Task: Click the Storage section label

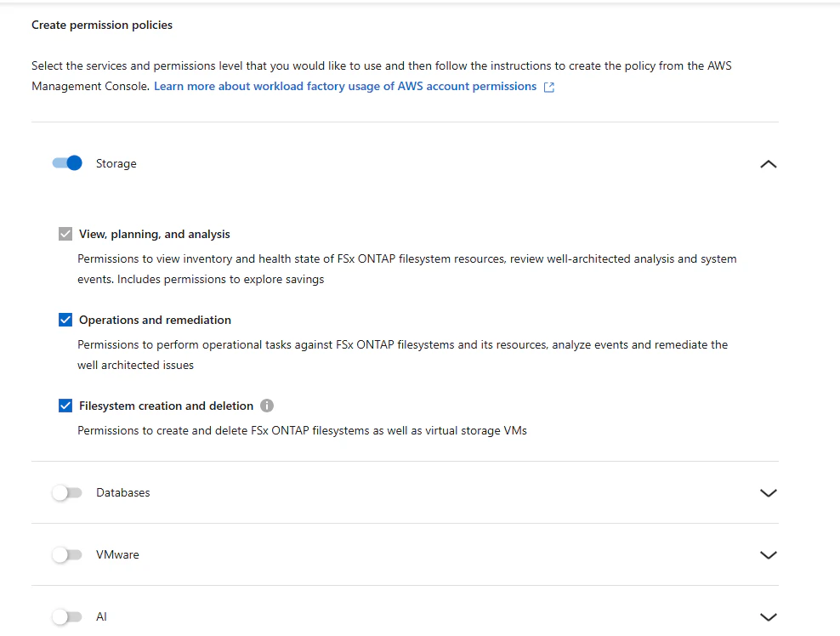Action: (x=116, y=163)
